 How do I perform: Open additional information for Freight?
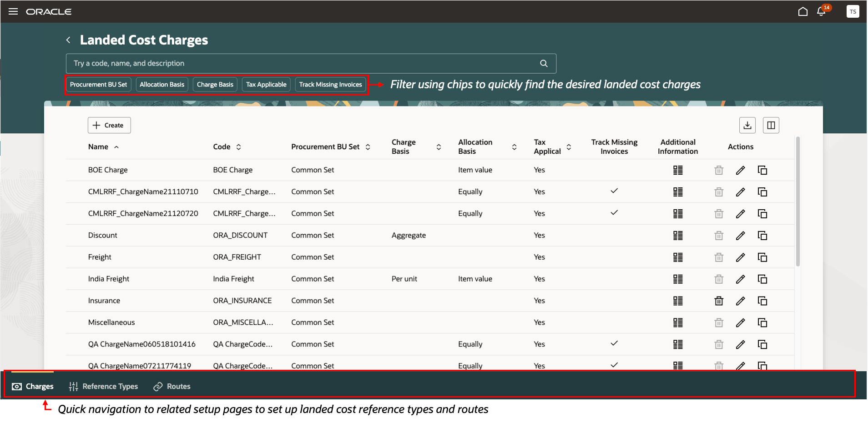(x=678, y=257)
